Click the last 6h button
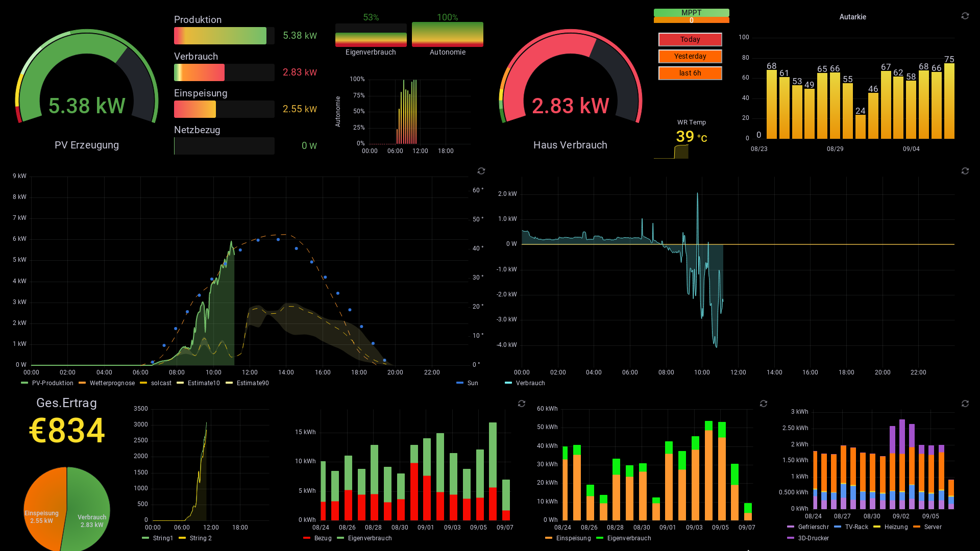Image resolution: width=980 pixels, height=551 pixels. 690,73
